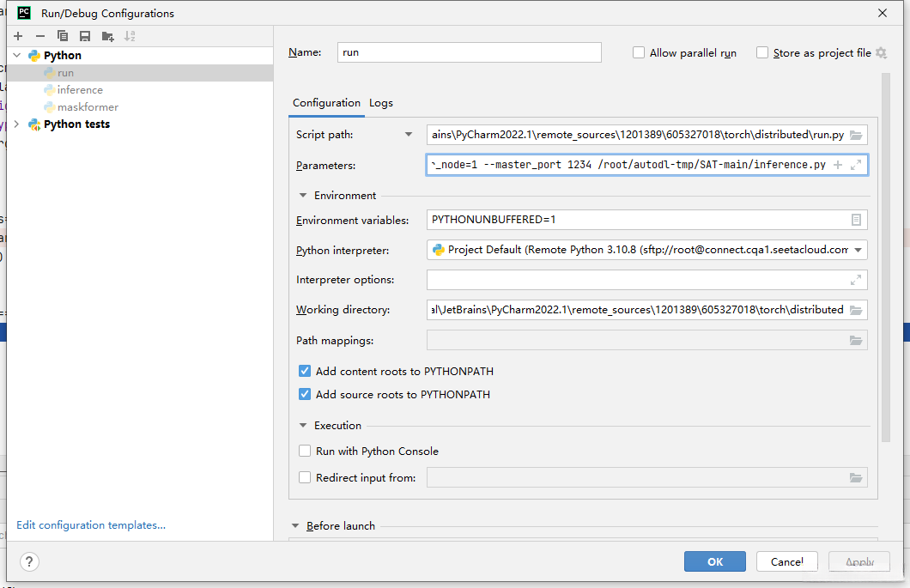Uncheck Add content roots to PYTHONPATH

pyautogui.click(x=305, y=372)
